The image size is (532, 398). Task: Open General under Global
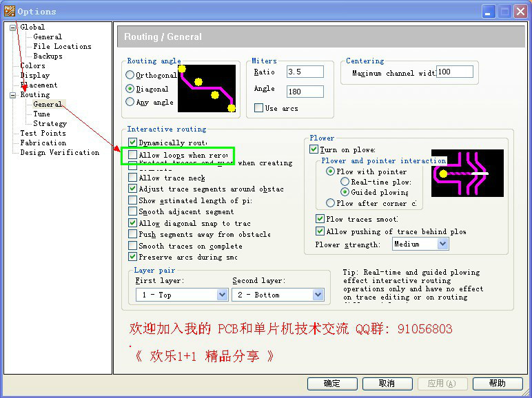(x=48, y=36)
